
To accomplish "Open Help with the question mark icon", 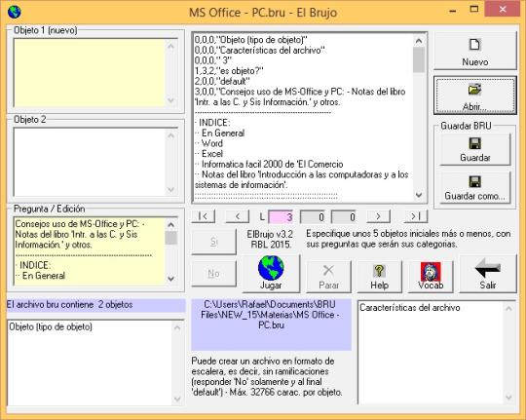I will (380, 277).
